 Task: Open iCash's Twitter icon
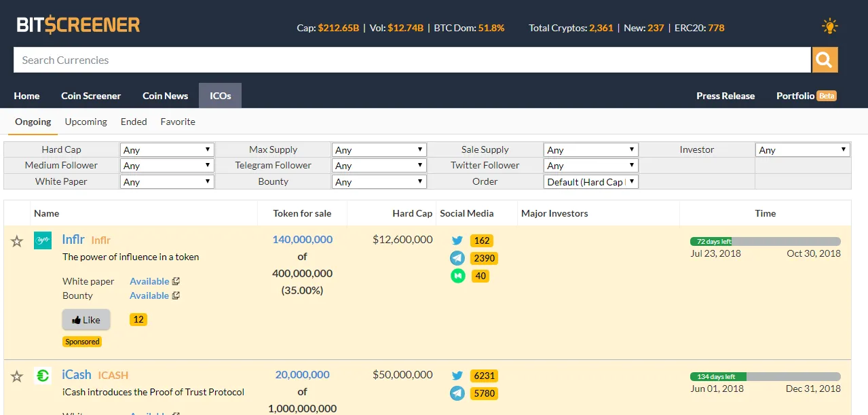pyautogui.click(x=457, y=376)
